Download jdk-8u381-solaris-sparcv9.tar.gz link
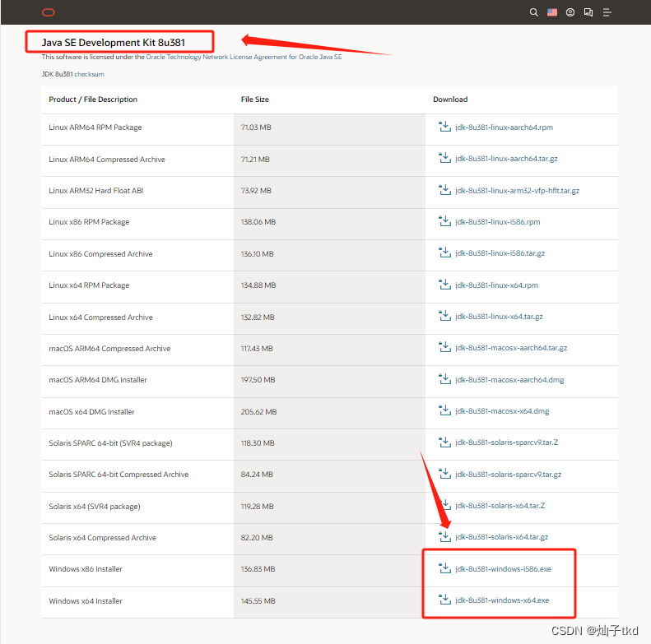651x644 pixels. click(508, 475)
